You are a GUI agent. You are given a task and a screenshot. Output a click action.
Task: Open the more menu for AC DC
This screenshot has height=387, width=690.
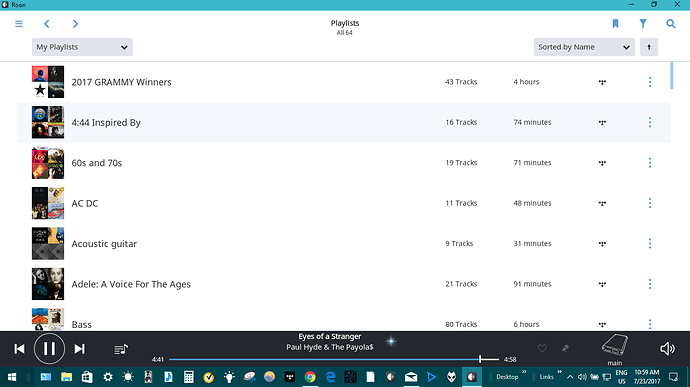650,203
